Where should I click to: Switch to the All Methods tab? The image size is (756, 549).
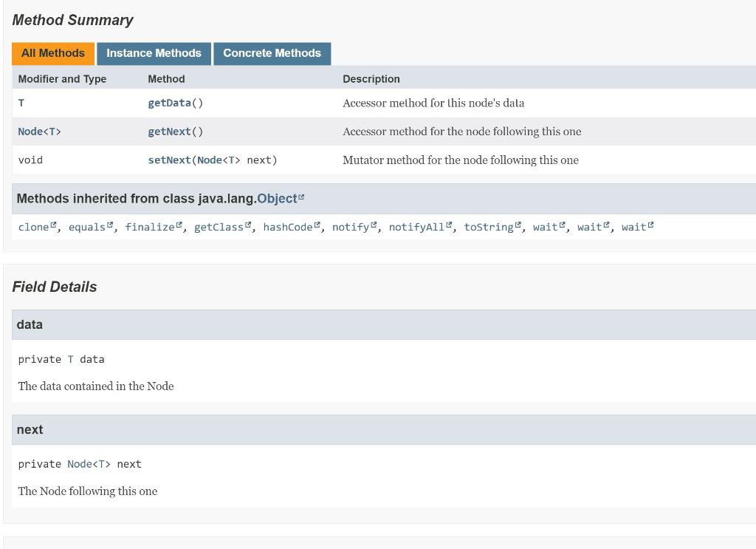tap(52, 53)
